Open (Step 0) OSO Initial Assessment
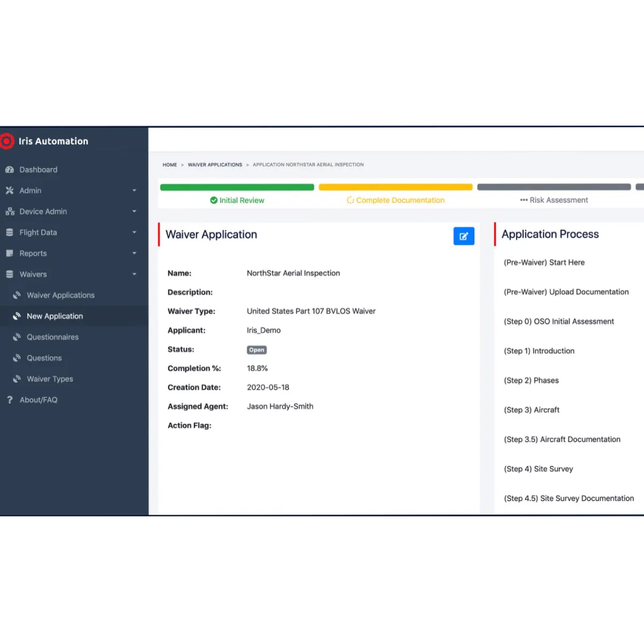 pyautogui.click(x=559, y=321)
